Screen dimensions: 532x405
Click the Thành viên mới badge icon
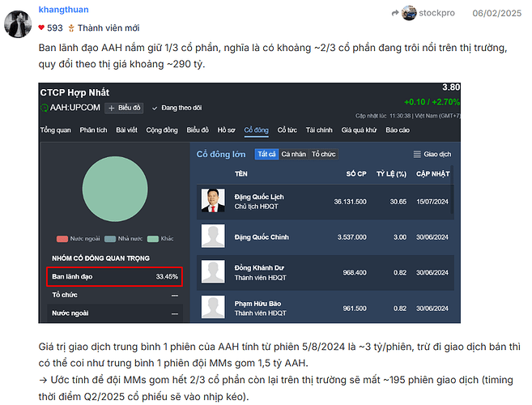point(71,28)
